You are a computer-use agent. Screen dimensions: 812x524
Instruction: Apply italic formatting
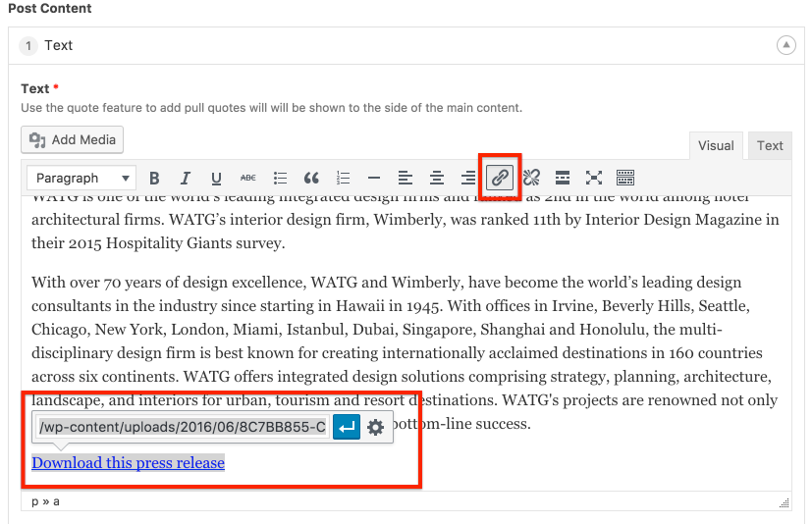pos(185,178)
